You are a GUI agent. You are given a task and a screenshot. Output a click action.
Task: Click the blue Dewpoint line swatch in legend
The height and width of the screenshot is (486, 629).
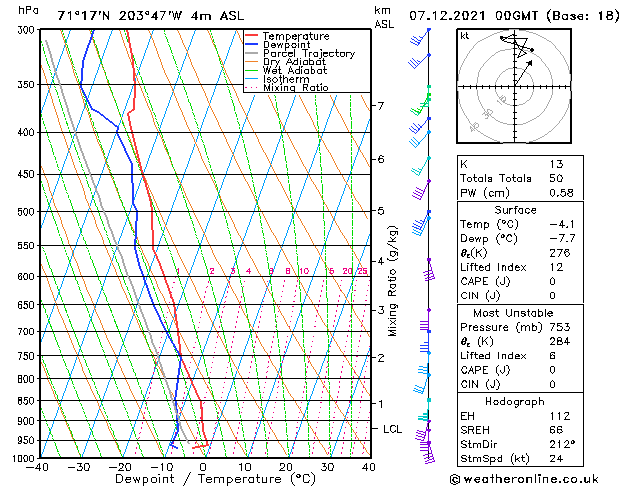coord(252,44)
